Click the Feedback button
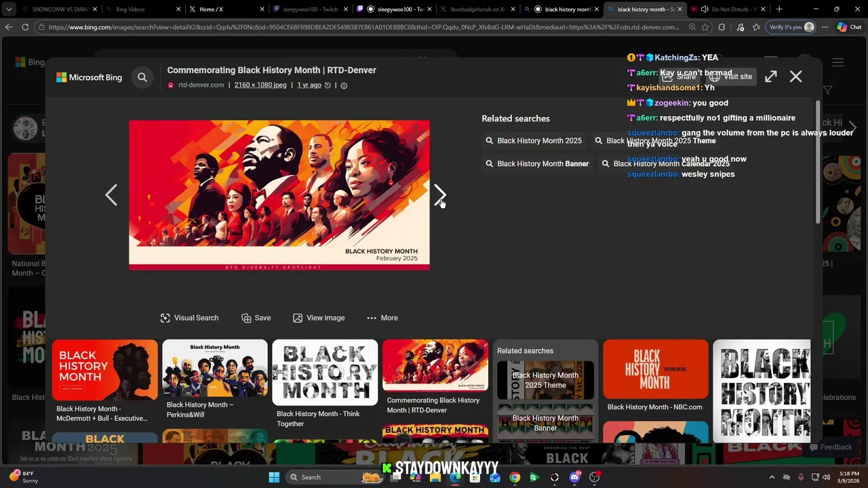This screenshot has height=488, width=868. coord(830,447)
